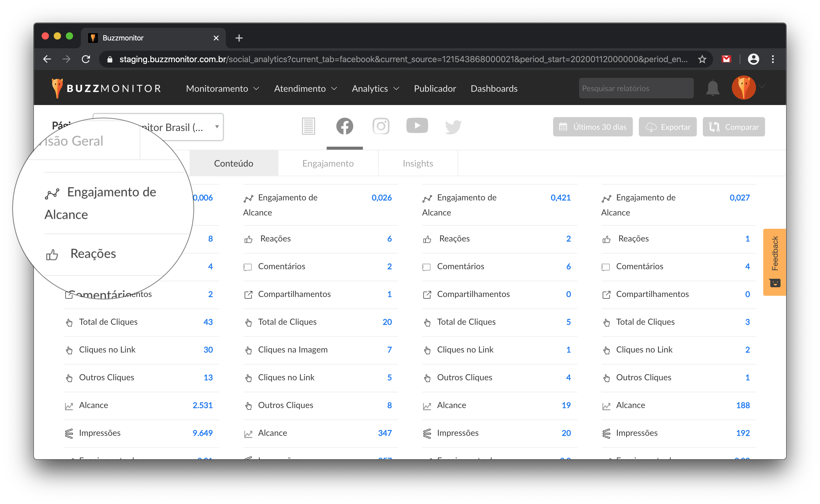The width and height of the screenshot is (820, 504).
Task: Go to the Insights tab
Action: click(418, 163)
